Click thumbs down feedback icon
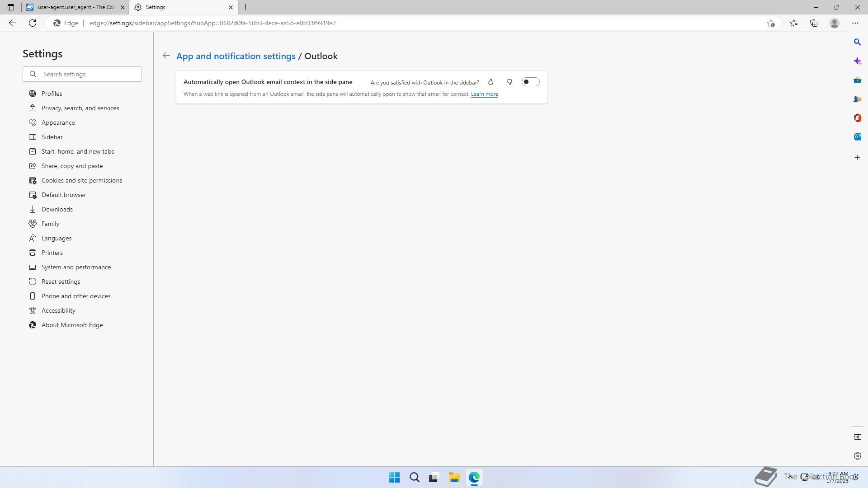 click(x=509, y=82)
